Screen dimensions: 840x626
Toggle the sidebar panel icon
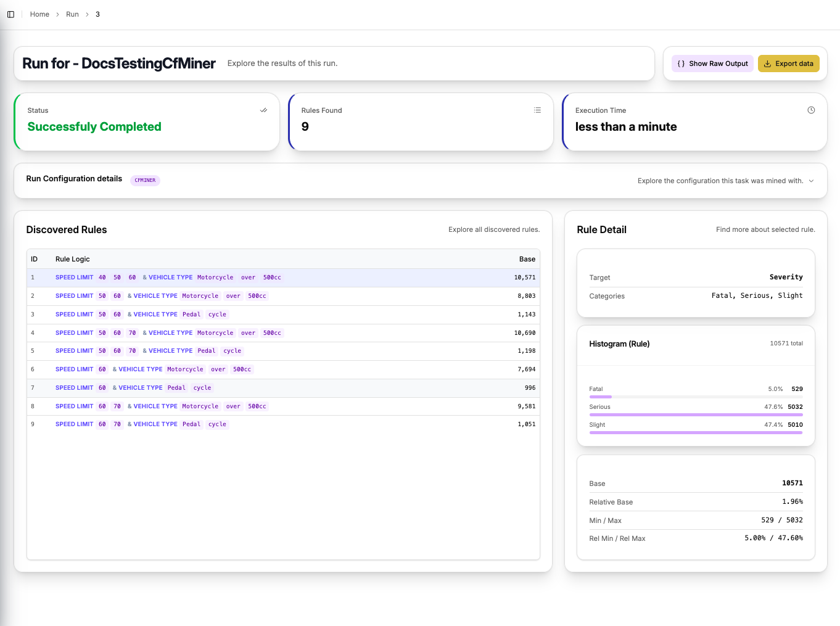coord(10,14)
